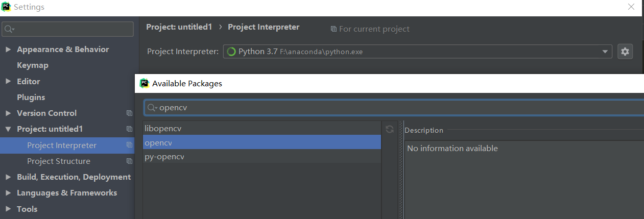
Task: Select Project Interpreter in settings tree
Action: pyautogui.click(x=62, y=145)
